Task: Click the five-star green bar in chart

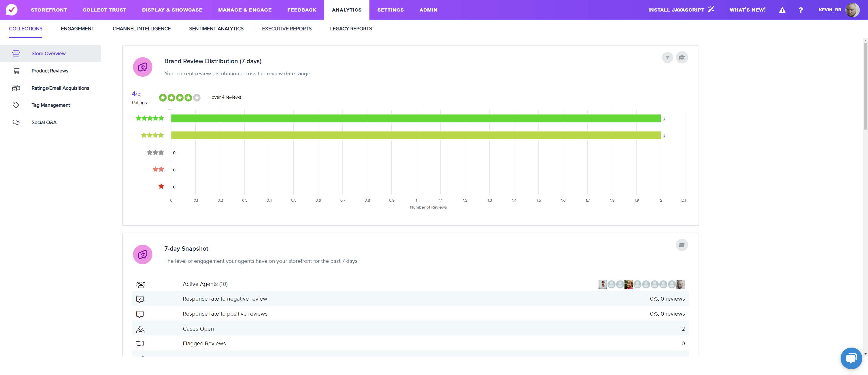Action: coord(416,118)
